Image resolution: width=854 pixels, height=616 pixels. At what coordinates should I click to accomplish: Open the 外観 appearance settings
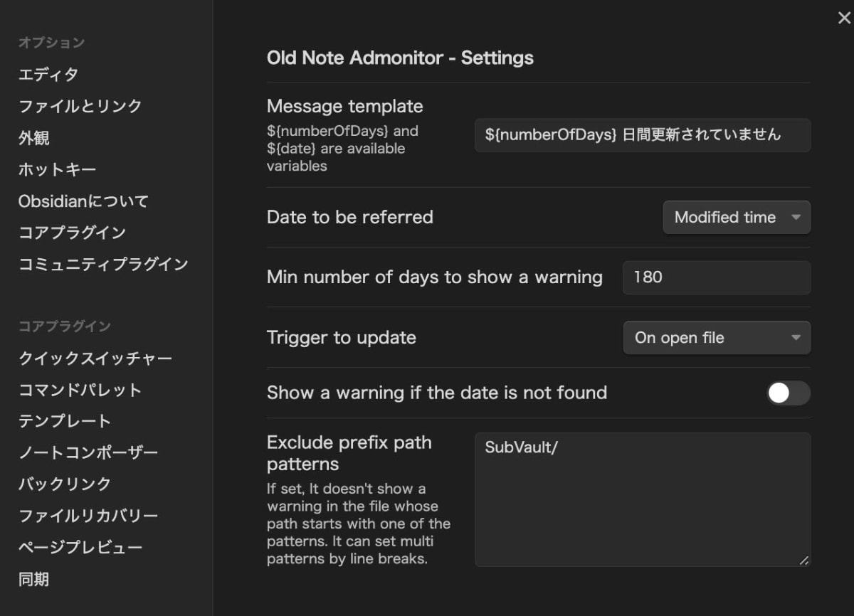[x=33, y=138]
